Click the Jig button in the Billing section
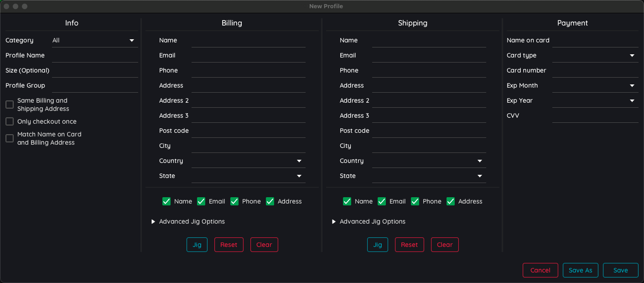 coord(197,245)
